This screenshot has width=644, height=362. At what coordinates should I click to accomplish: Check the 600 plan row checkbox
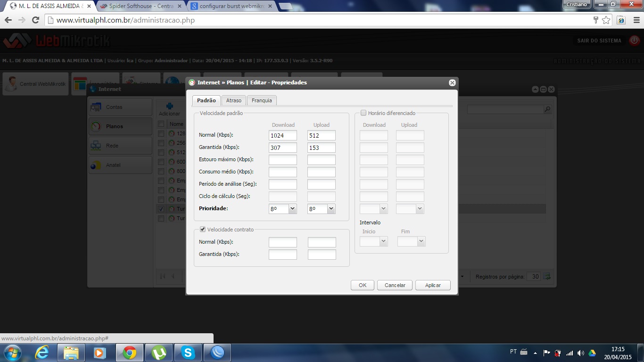pyautogui.click(x=161, y=162)
